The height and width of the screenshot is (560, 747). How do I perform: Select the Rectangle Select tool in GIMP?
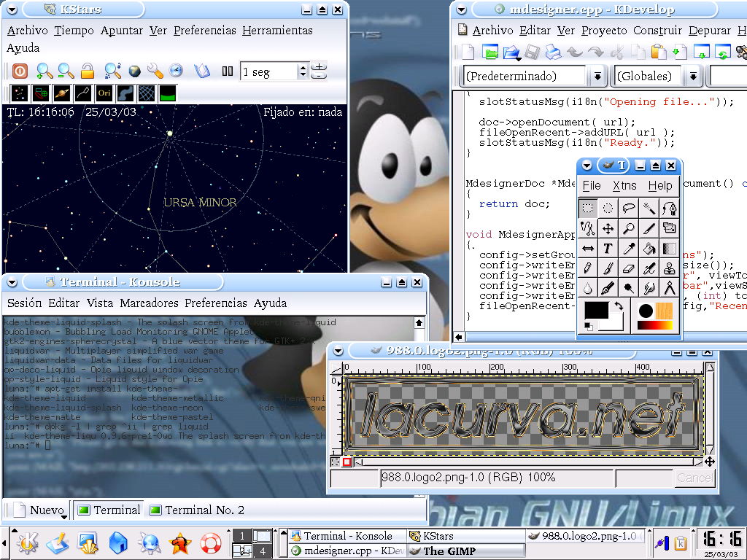pyautogui.click(x=588, y=208)
